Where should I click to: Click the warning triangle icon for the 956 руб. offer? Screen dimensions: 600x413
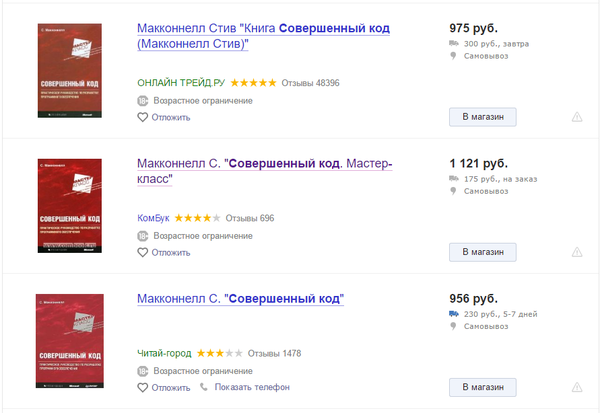[577, 387]
